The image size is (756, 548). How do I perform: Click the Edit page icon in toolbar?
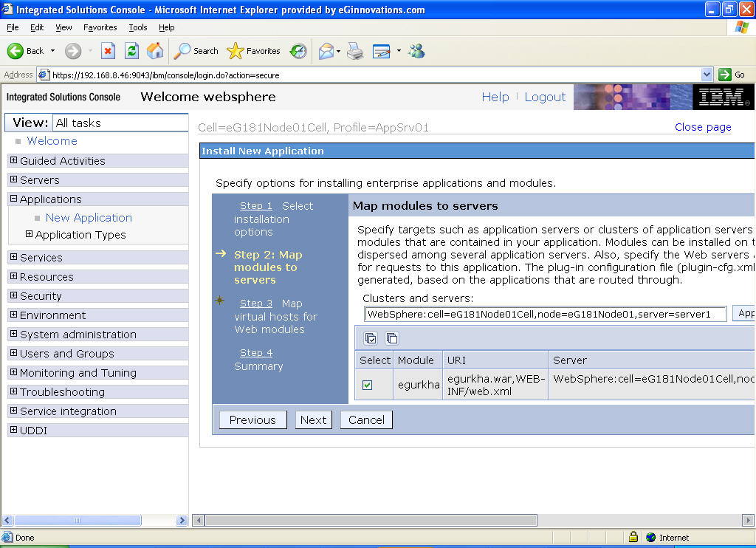(382, 51)
